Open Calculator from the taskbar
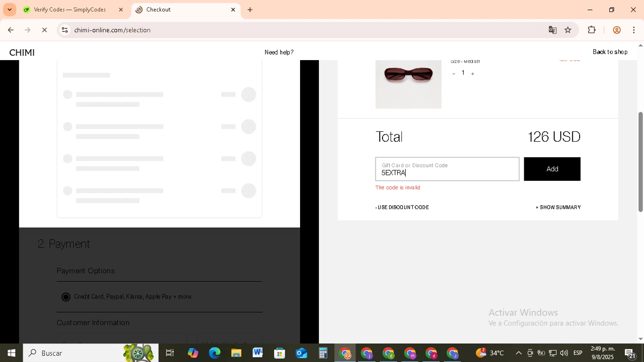Image resolution: width=644 pixels, height=362 pixels. (323, 353)
